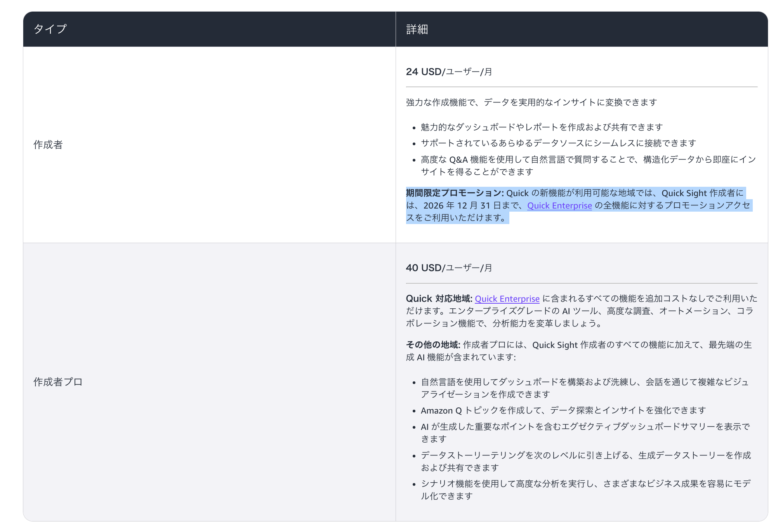Open the Quick Enterprise link after Quick 対応地域
The image size is (778, 532).
tap(507, 299)
